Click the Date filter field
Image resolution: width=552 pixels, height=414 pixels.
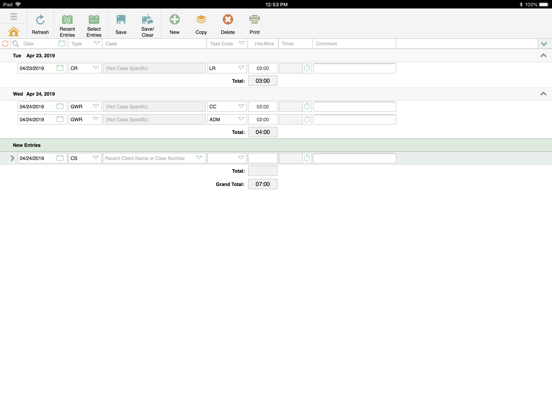39,44
